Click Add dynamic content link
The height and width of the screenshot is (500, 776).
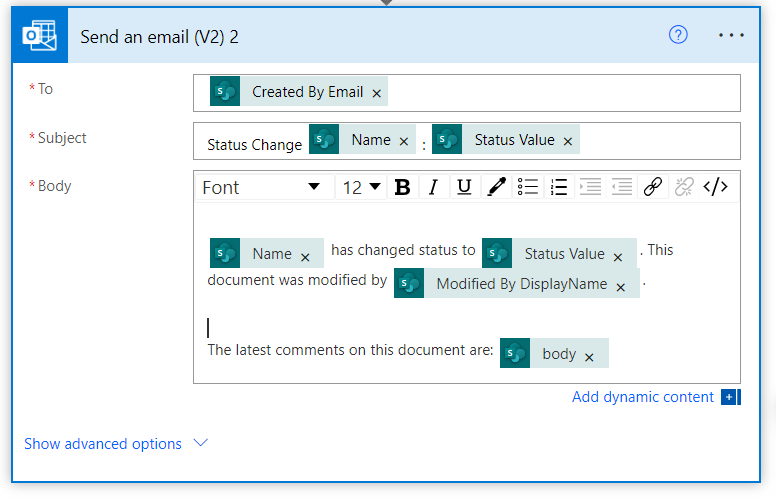643,397
